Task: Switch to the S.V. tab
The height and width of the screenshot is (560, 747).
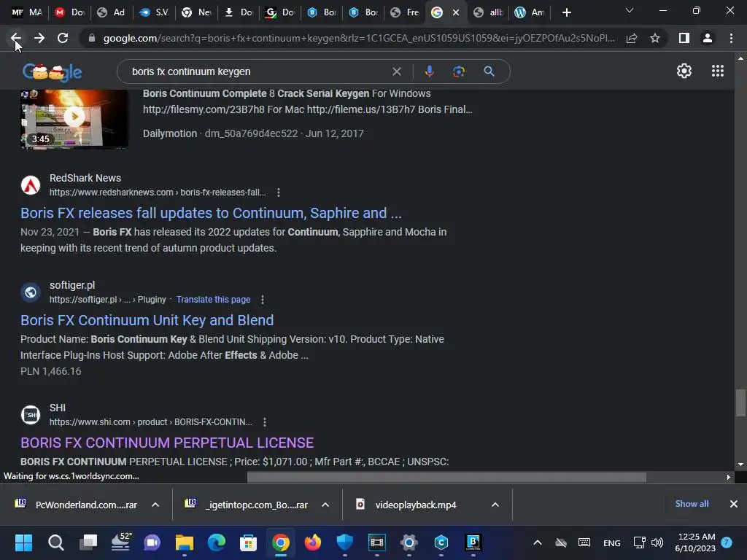Action: point(153,12)
